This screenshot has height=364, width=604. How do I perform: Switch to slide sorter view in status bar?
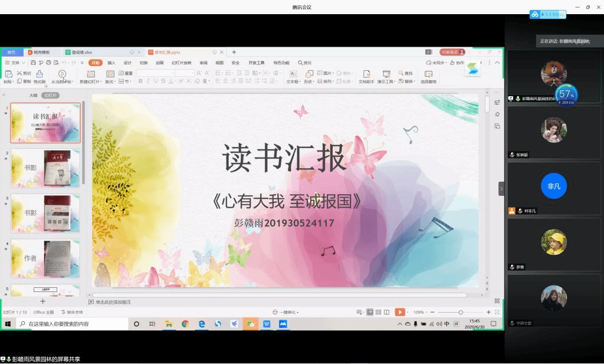tap(378, 312)
